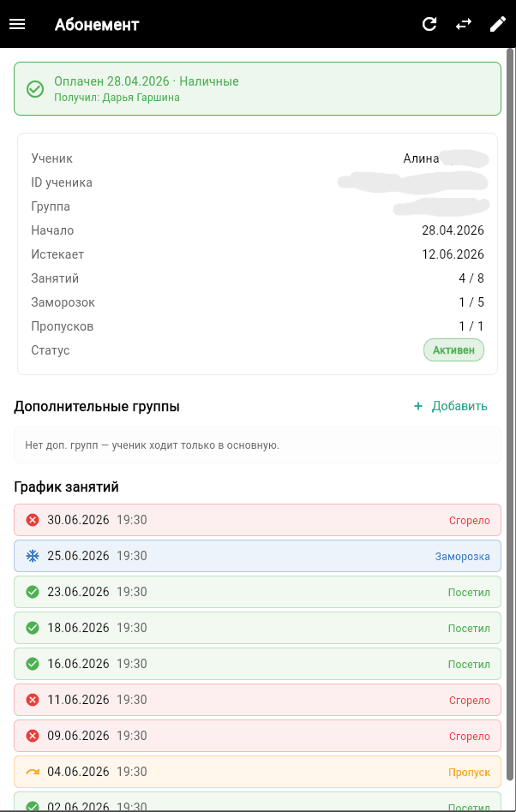This screenshot has height=812, width=516.
Task: Click the skips count 1 / 1
Action: [471, 326]
